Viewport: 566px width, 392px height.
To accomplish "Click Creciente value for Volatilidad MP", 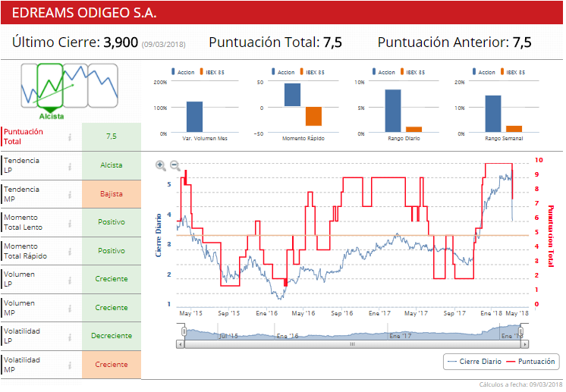I will pos(112,365).
